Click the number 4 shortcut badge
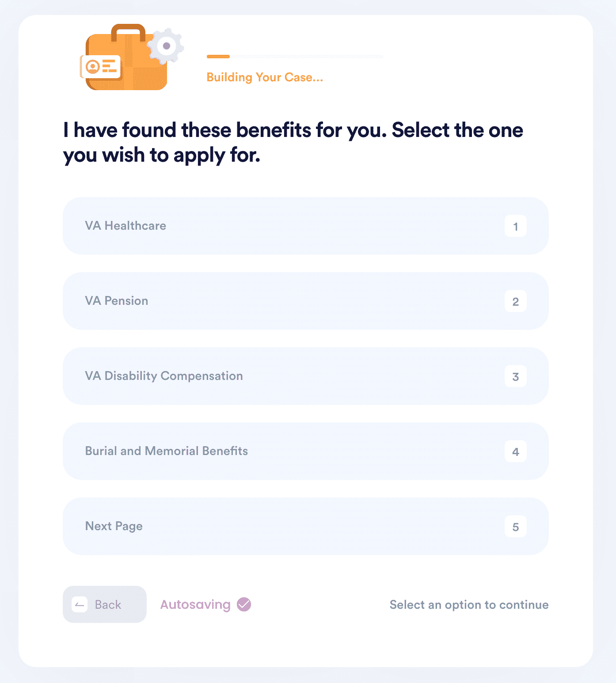 coord(515,452)
